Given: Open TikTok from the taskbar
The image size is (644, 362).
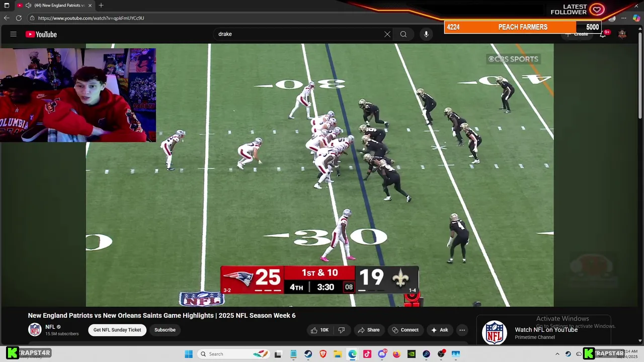Looking at the screenshot, I should (367, 354).
